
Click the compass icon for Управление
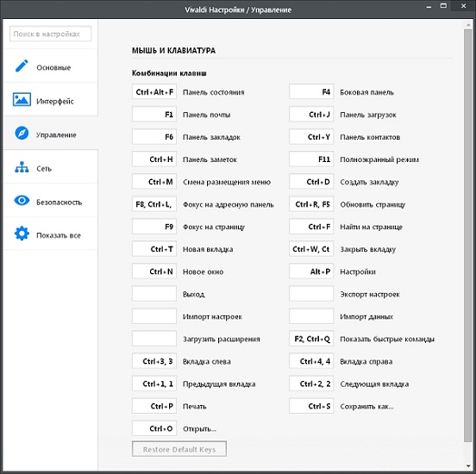click(22, 133)
